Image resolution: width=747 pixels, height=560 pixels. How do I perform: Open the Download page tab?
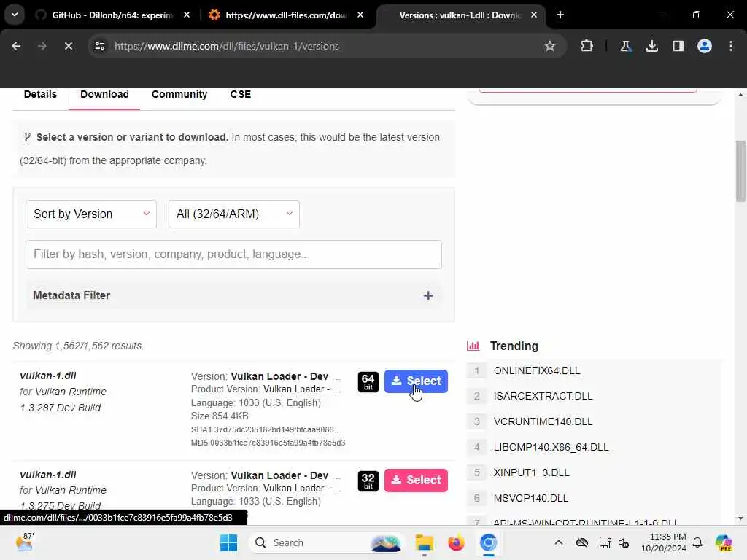tap(104, 94)
